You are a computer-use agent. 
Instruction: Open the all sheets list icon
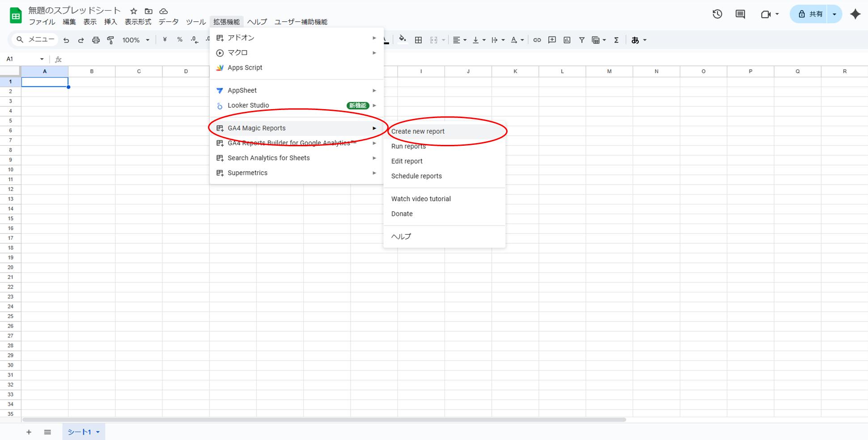tap(47, 432)
